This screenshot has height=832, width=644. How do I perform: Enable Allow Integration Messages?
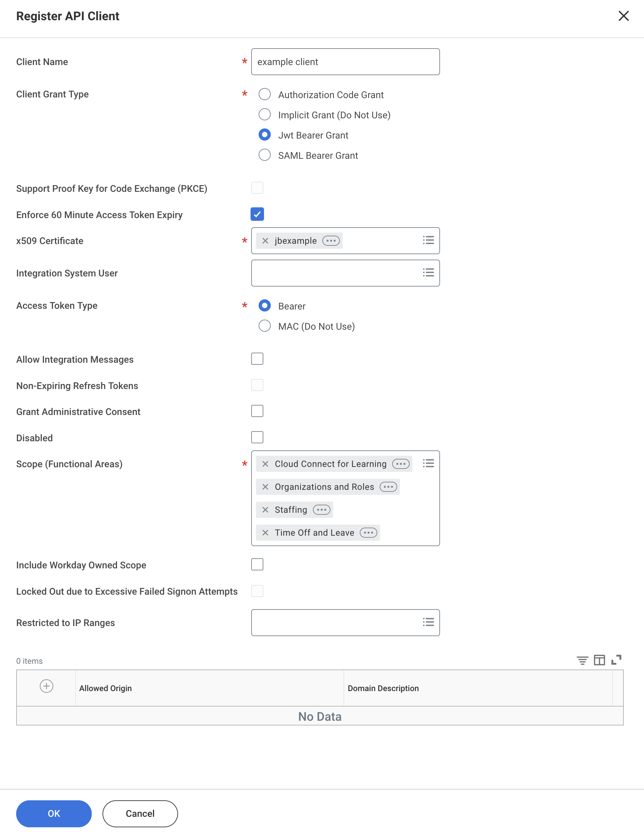[x=257, y=358]
